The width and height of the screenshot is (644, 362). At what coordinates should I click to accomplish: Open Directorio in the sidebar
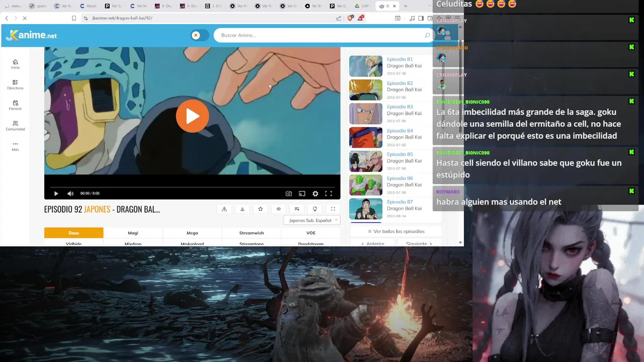click(15, 84)
